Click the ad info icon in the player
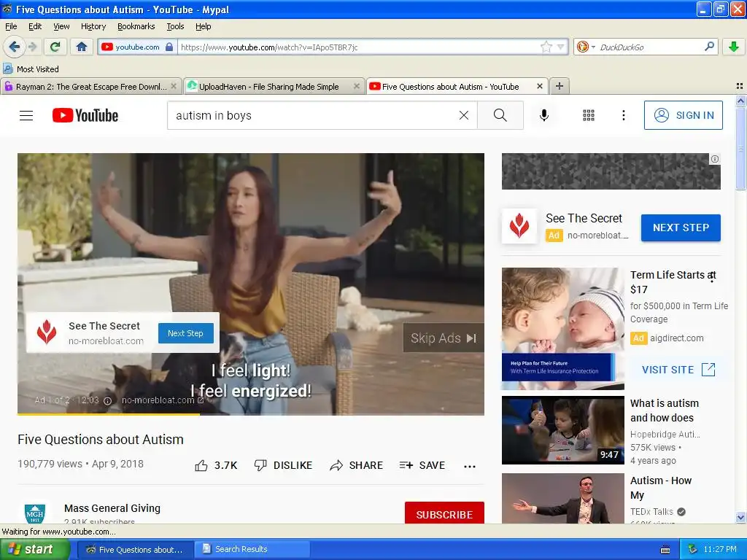The height and width of the screenshot is (560, 747). tap(108, 400)
